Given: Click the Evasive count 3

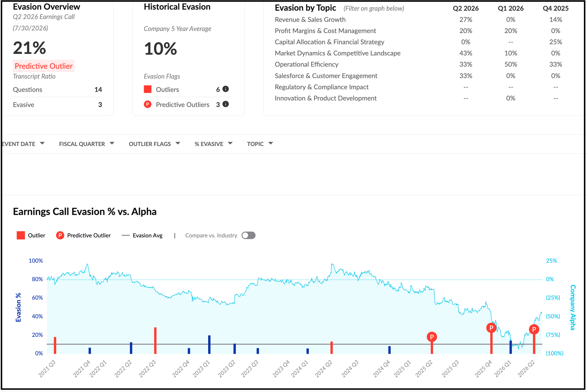Looking at the screenshot, I should (100, 105).
